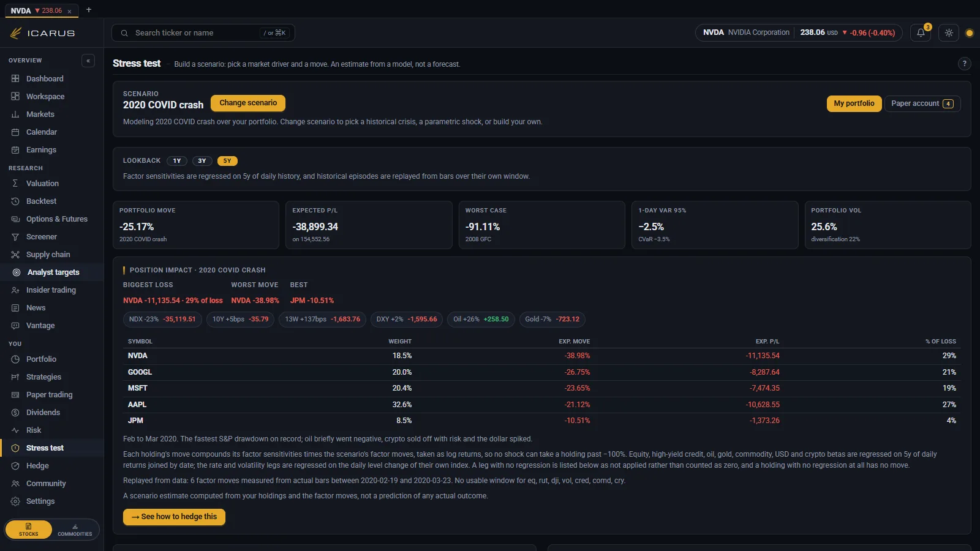Click the Oil +26% factor chip
This screenshot has width=980, height=551.
(x=481, y=319)
